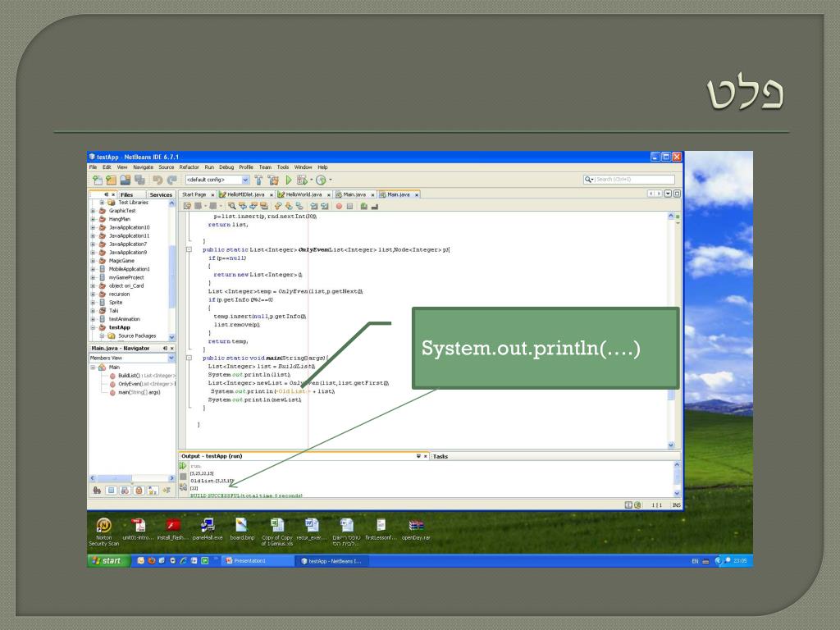The height and width of the screenshot is (630, 840).
Task: Toggle the Navigator lock filter button
Action: 139,491
